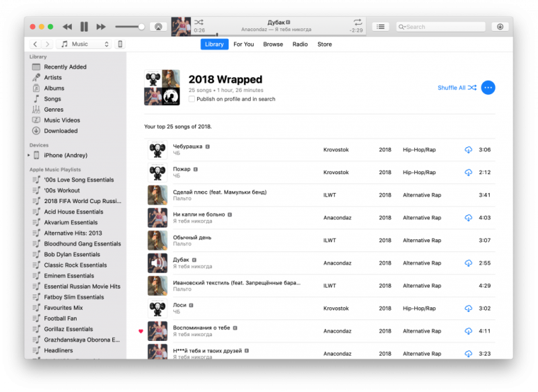Open the downloads button in the toolbar
The width and height of the screenshot is (538, 392).
[x=500, y=27]
